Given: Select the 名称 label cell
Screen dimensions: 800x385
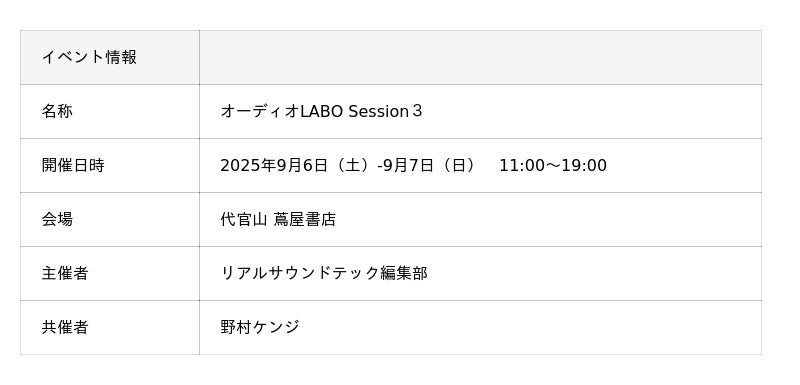Looking at the screenshot, I should pyautogui.click(x=110, y=111).
